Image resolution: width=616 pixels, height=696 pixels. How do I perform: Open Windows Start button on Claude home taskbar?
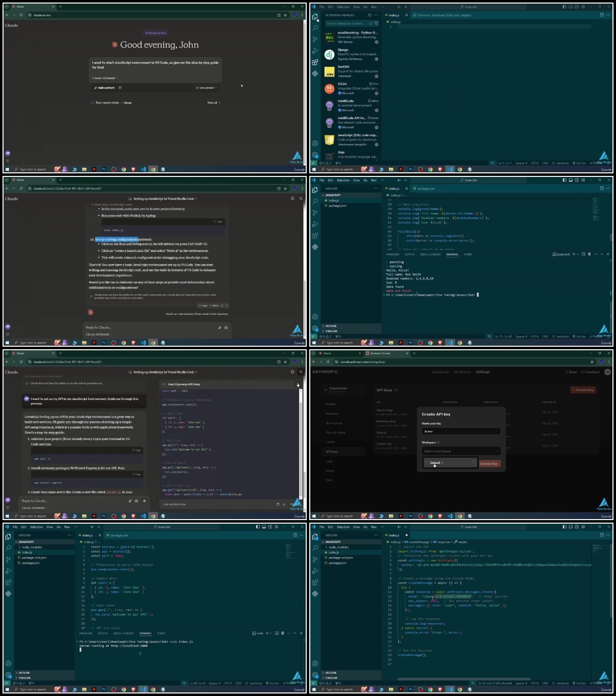point(7,169)
